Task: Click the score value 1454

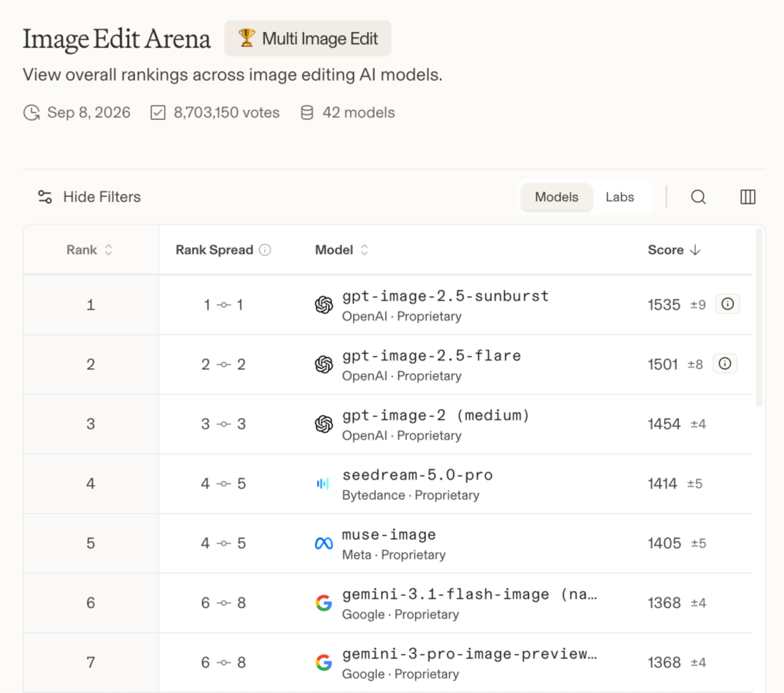Action: pyautogui.click(x=664, y=424)
